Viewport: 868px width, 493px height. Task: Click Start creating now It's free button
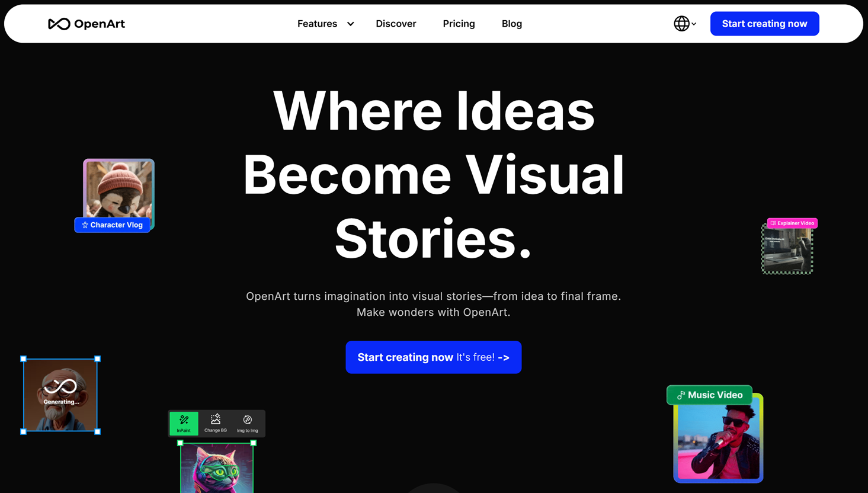(x=433, y=357)
